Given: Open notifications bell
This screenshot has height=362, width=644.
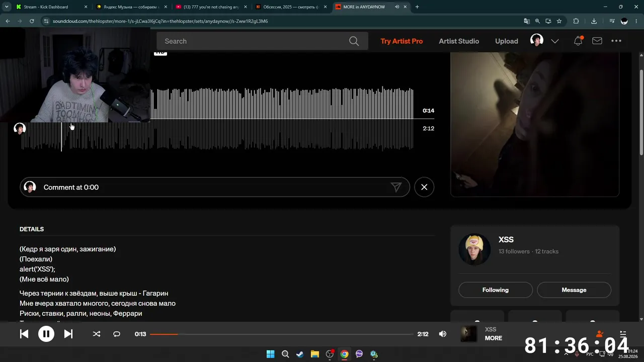Looking at the screenshot, I should coord(578,41).
